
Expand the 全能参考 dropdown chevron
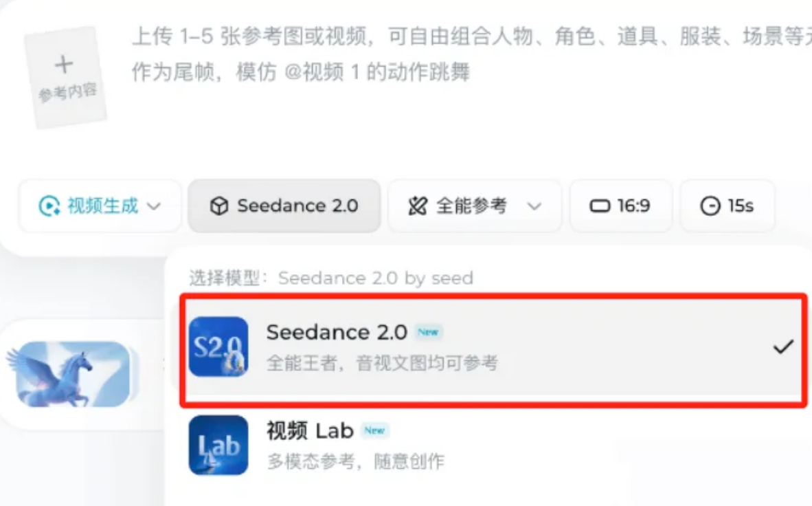[534, 206]
